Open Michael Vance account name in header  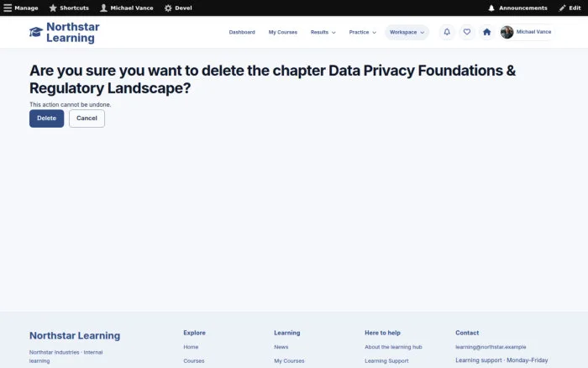coord(533,32)
